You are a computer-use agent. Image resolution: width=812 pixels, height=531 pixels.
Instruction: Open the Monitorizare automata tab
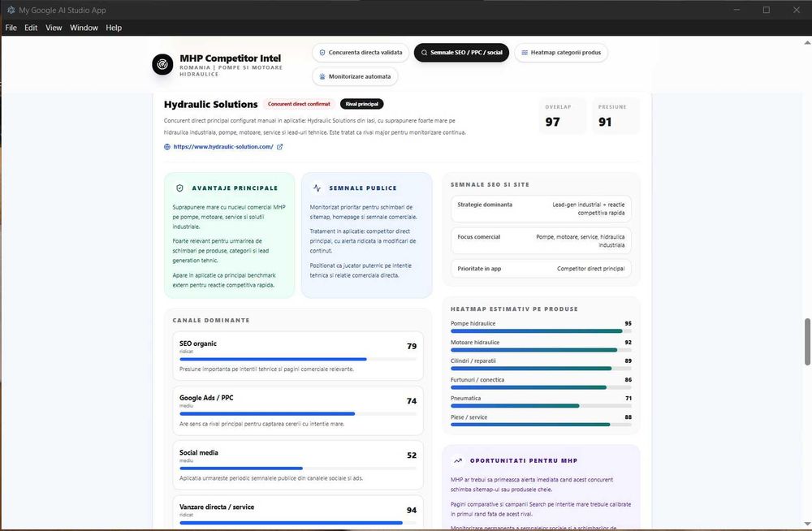pos(355,76)
